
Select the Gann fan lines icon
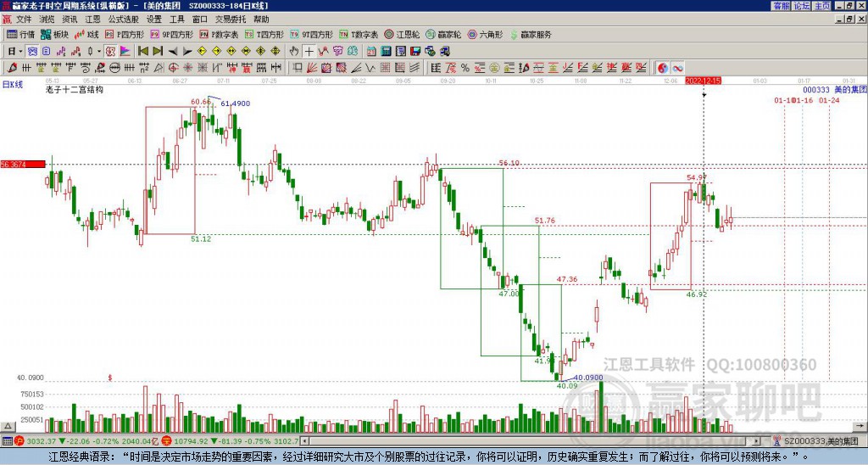pos(312,68)
